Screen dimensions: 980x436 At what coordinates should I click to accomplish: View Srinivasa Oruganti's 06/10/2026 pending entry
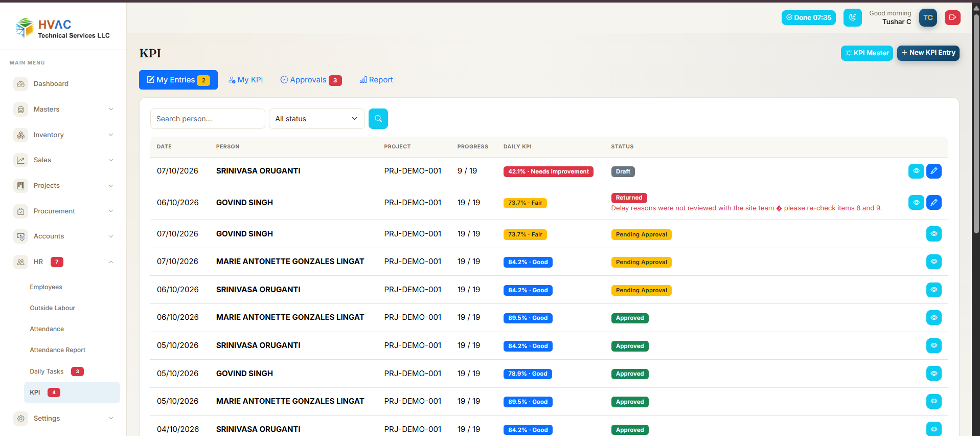pyautogui.click(x=934, y=290)
